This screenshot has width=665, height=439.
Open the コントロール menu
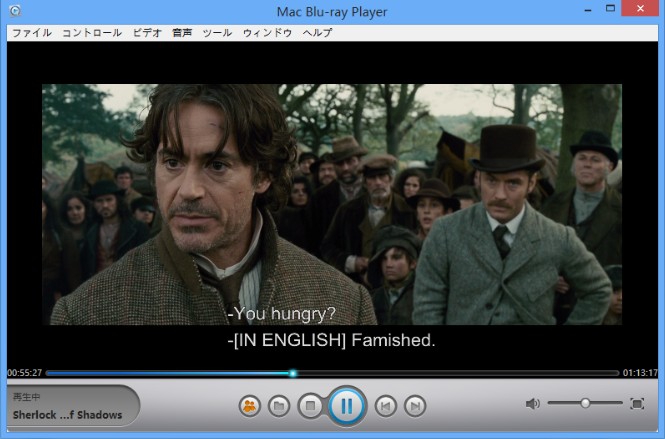pos(92,33)
